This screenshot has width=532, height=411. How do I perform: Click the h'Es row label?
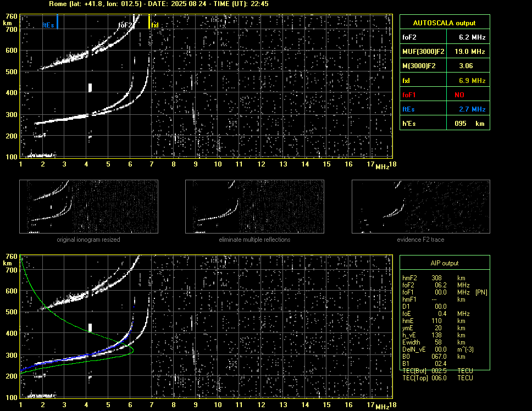coord(409,124)
